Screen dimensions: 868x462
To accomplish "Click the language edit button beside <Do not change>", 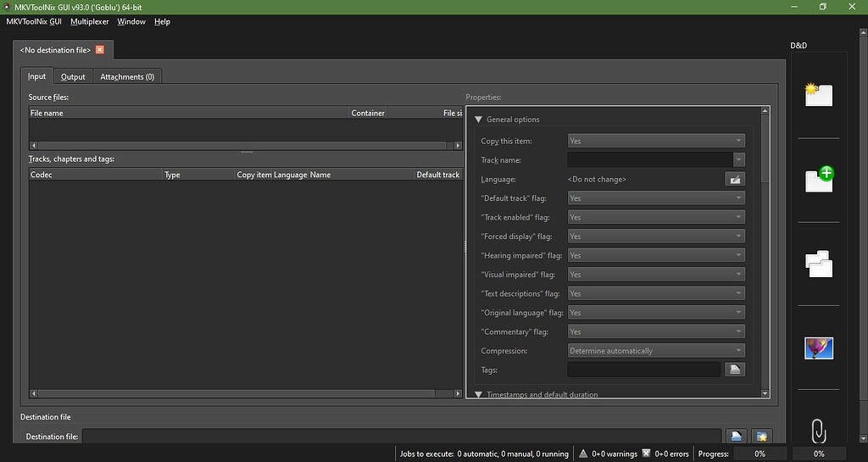I will (734, 179).
